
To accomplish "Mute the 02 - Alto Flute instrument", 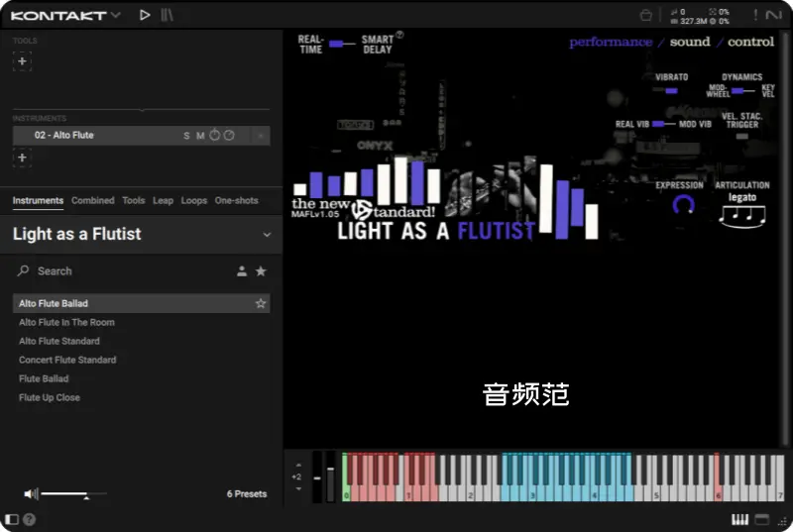I will (200, 136).
